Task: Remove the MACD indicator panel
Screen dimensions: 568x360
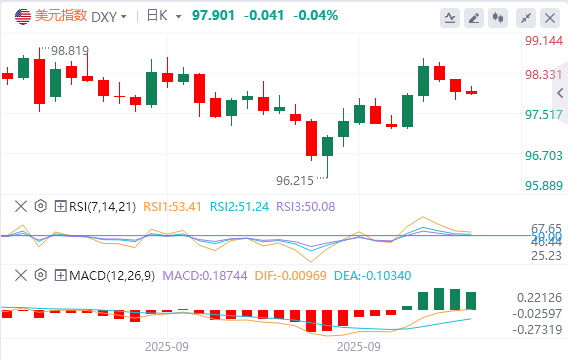Action: pyautogui.click(x=21, y=276)
